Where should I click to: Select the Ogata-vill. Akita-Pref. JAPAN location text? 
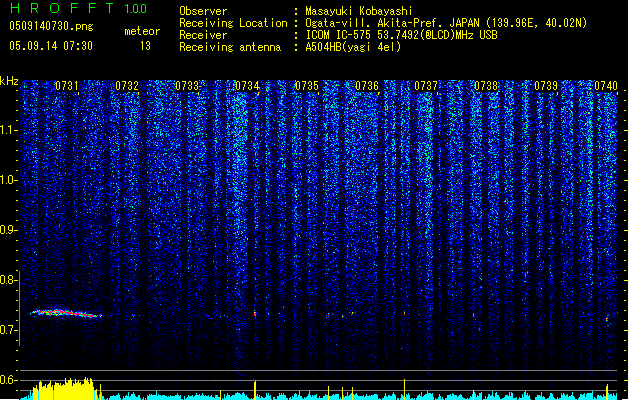(446, 23)
